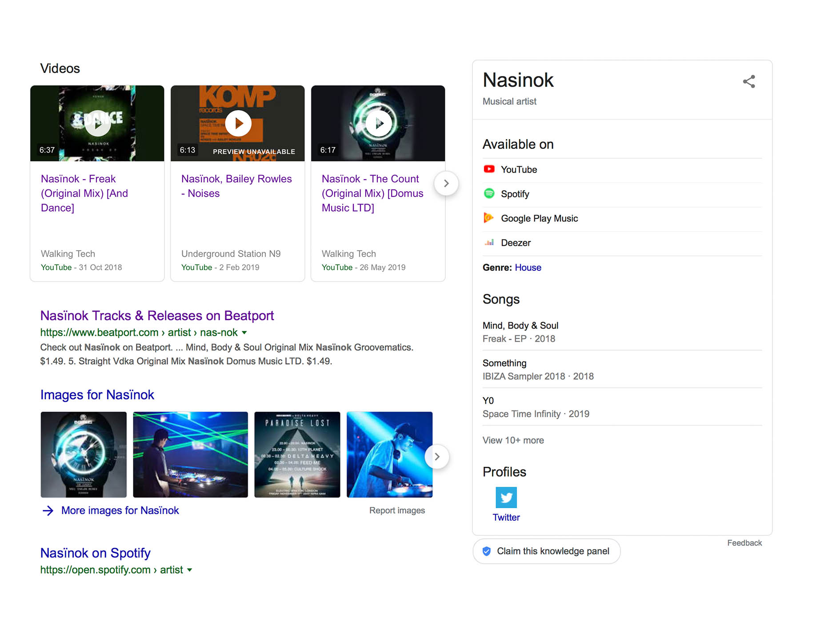Click 6:17 duration badge on The Count video
Image resolution: width=840 pixels, height=630 pixels.
(328, 150)
